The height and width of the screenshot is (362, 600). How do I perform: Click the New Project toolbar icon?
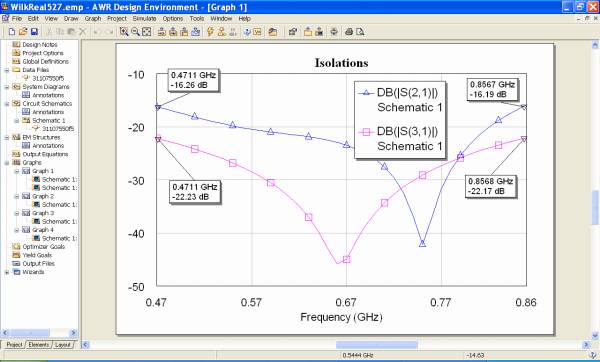click(x=11, y=32)
